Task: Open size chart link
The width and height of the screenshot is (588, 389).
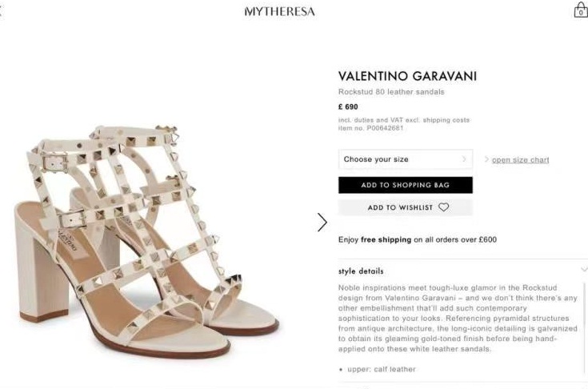Action: 520,160
